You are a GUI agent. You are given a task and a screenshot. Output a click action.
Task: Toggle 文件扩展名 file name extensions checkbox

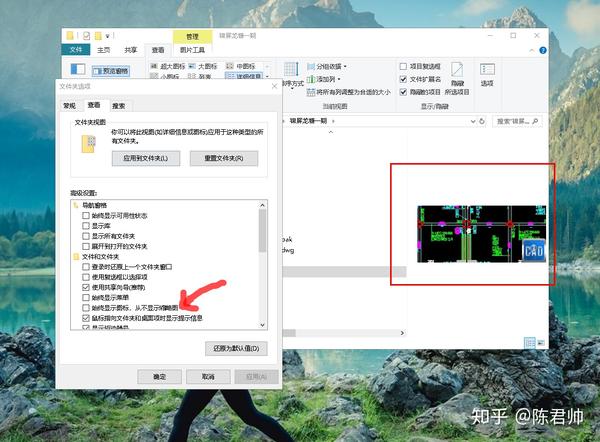(403, 79)
